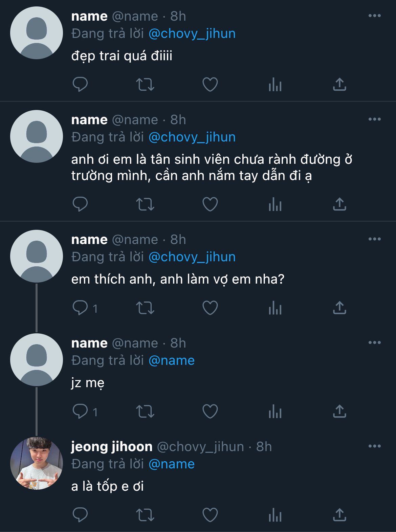Click @chovy_jihun mention in the first tweet
The height and width of the screenshot is (532, 396).
(x=192, y=34)
